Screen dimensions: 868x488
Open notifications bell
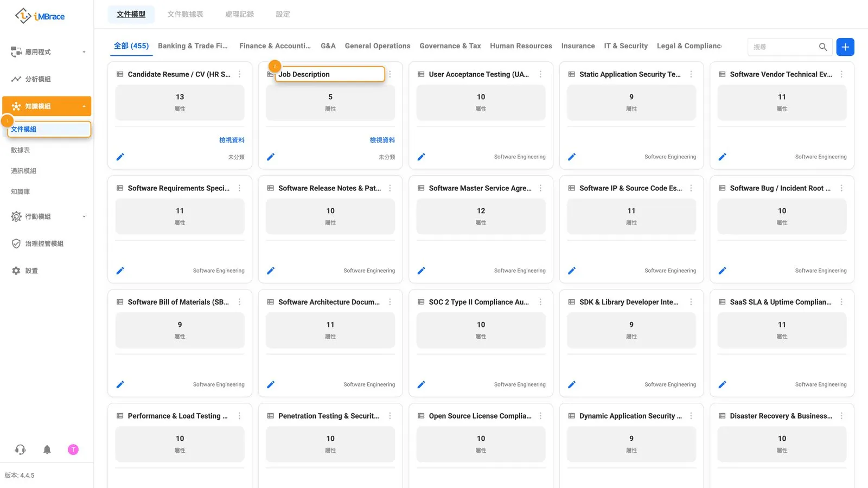[x=47, y=450]
